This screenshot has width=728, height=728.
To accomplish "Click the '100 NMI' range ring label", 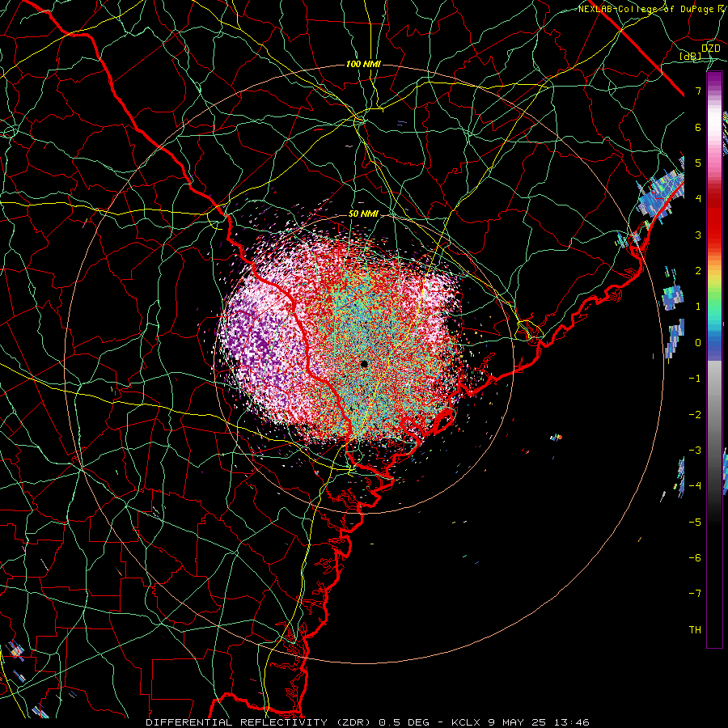I will tap(363, 64).
